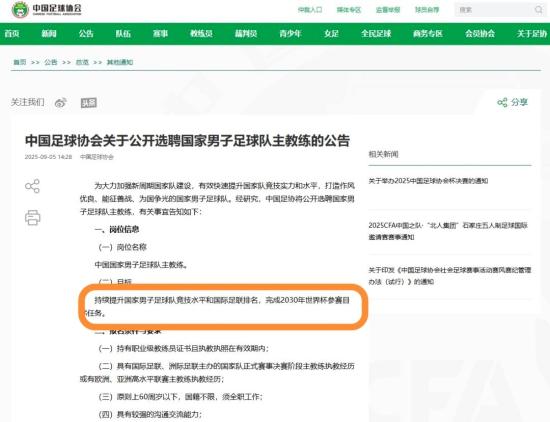550x422 pixels.
Task: Open the 媒体专区 top link
Action: coord(349,10)
